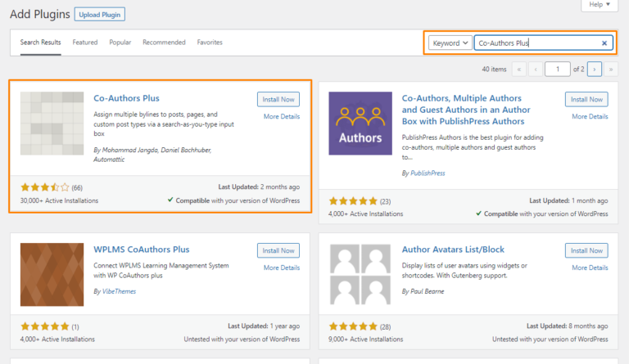The image size is (629, 364).
Task: Open the Author Avatars List/Block title
Action: click(x=453, y=249)
